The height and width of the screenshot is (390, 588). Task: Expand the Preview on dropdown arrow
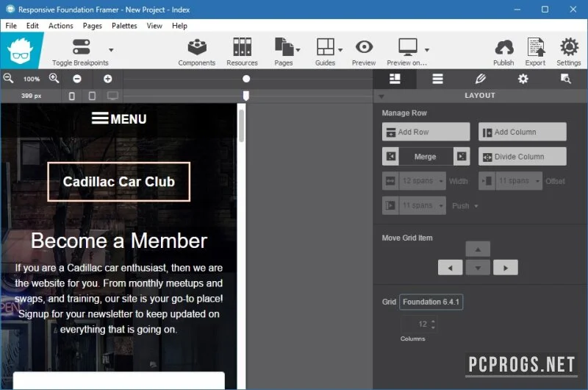[x=427, y=50]
